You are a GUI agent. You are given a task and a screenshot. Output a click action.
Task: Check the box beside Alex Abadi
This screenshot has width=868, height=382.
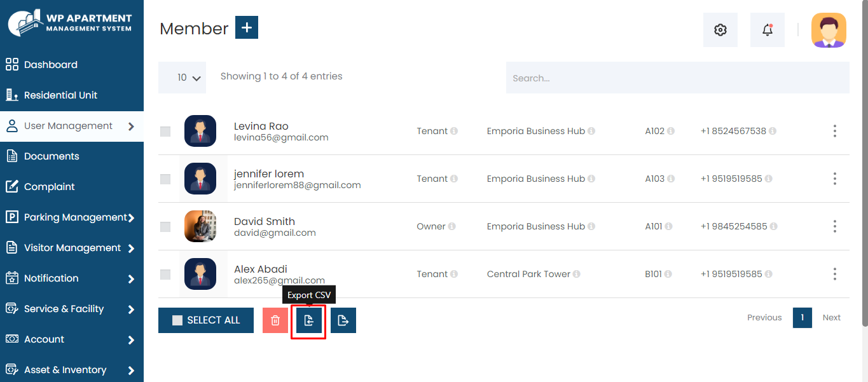tap(165, 275)
